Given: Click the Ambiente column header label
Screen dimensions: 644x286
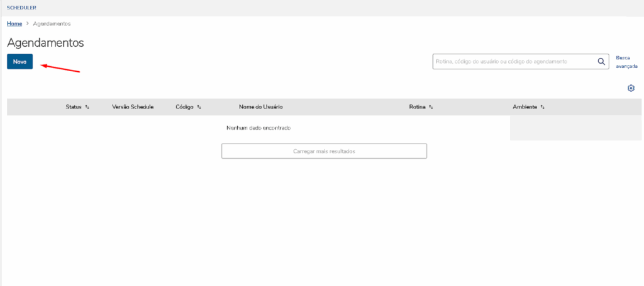Looking at the screenshot, I should (x=525, y=107).
